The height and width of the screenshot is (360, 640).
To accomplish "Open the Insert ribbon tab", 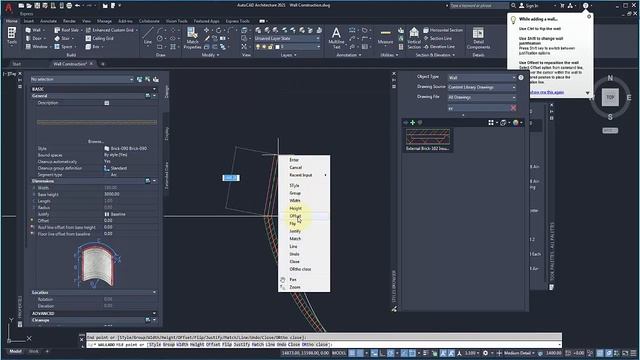I will [x=29, y=21].
